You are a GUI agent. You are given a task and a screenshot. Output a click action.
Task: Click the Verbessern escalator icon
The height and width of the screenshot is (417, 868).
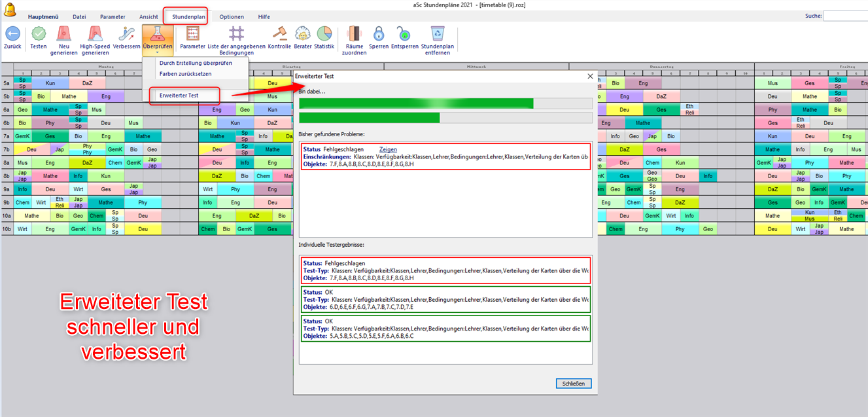(x=127, y=33)
